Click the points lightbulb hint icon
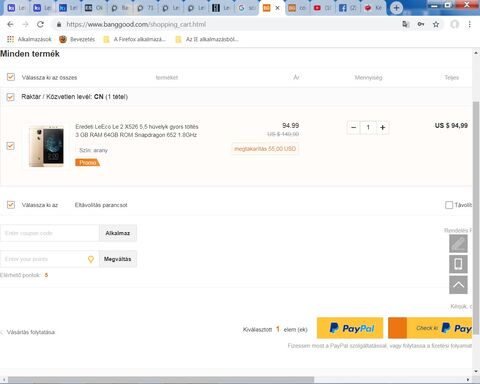This screenshot has width=480, height=384. [x=91, y=259]
